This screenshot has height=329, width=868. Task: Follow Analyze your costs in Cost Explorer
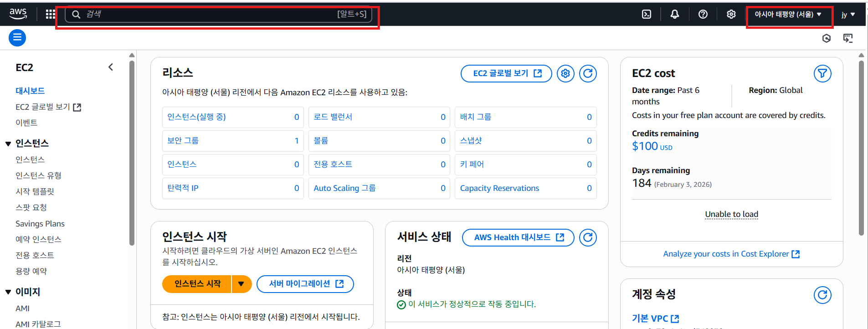pyautogui.click(x=726, y=254)
